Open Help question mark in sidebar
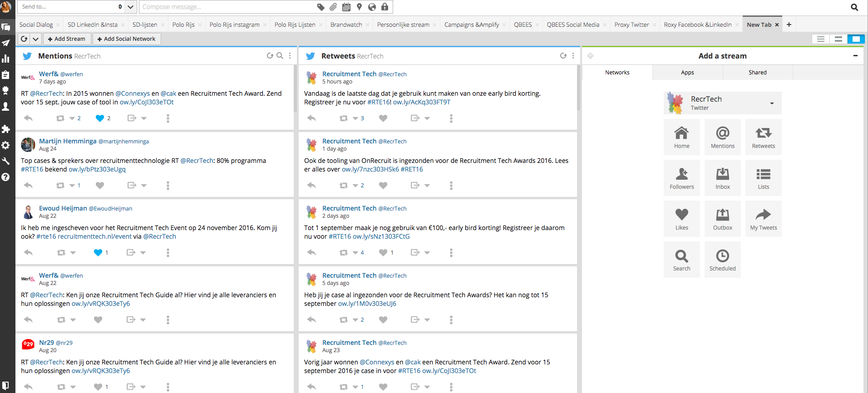 pos(6,177)
